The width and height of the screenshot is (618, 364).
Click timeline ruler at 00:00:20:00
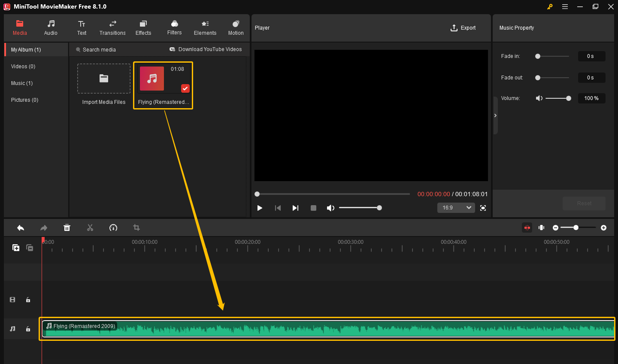(248, 243)
